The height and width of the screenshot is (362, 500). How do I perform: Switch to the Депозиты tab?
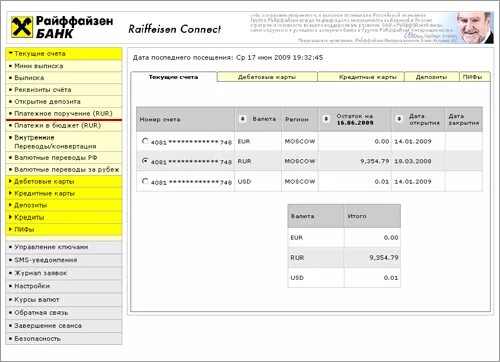(x=432, y=77)
